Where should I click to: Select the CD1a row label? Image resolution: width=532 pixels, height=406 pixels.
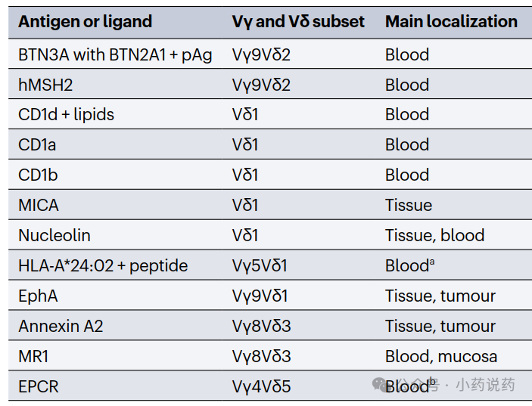[x=36, y=144]
